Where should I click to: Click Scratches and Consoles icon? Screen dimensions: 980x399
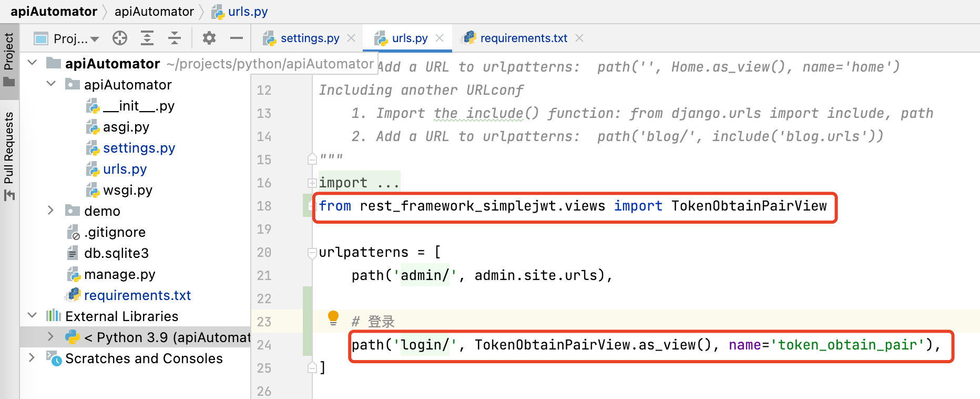pyautogui.click(x=54, y=358)
